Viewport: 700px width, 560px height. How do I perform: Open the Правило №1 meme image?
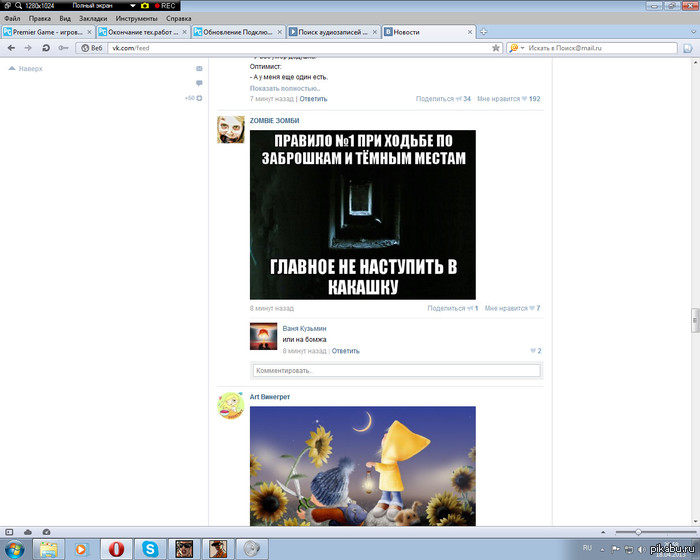(x=362, y=215)
